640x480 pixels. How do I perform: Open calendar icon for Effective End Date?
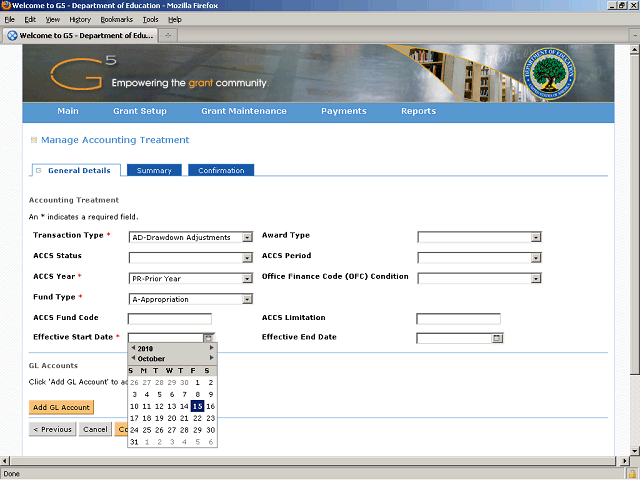tap(497, 338)
